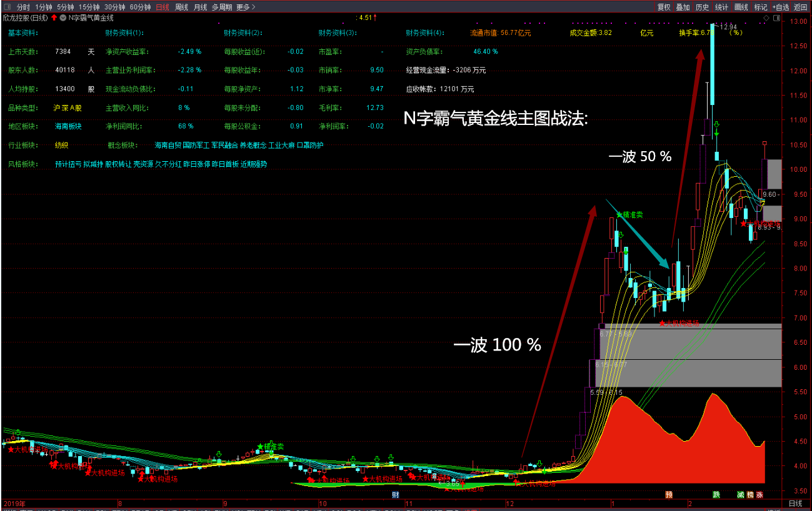
Task: Click the 返回 return button
Action: pos(802,7)
